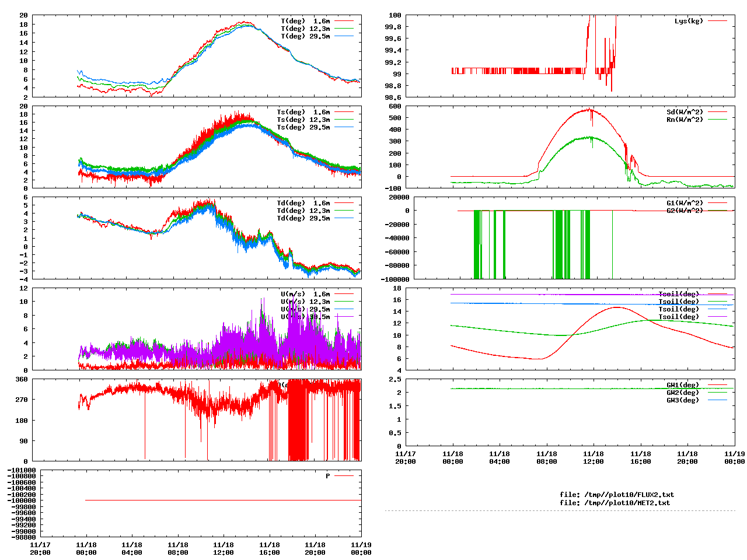
Task: Click the red line sample beside 'Lys(kg)'
Action: pyautogui.click(x=718, y=21)
